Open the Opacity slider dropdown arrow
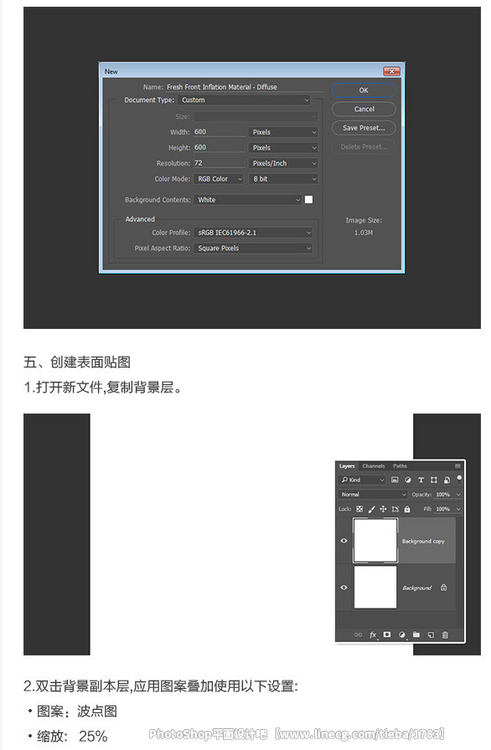 point(458,494)
